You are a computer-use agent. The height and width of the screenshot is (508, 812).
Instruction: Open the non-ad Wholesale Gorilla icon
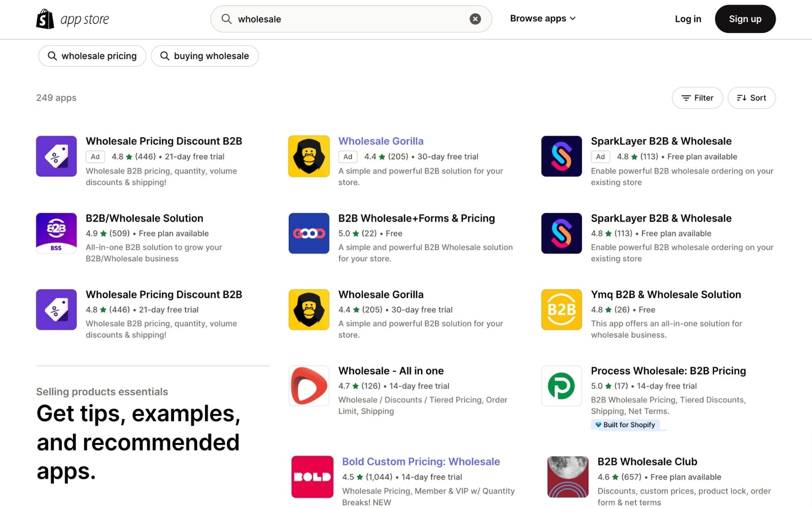309,309
